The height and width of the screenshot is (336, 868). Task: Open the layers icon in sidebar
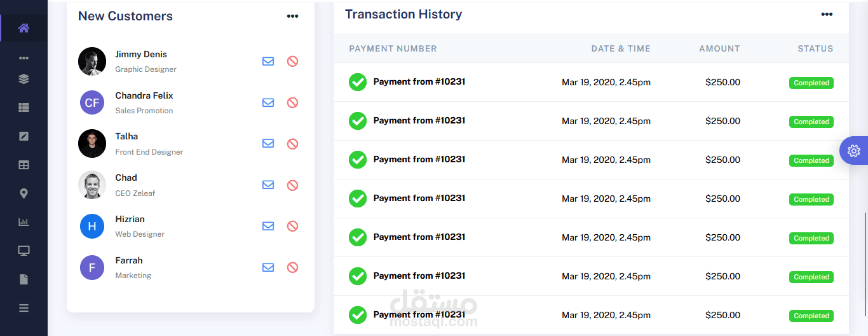point(24,80)
